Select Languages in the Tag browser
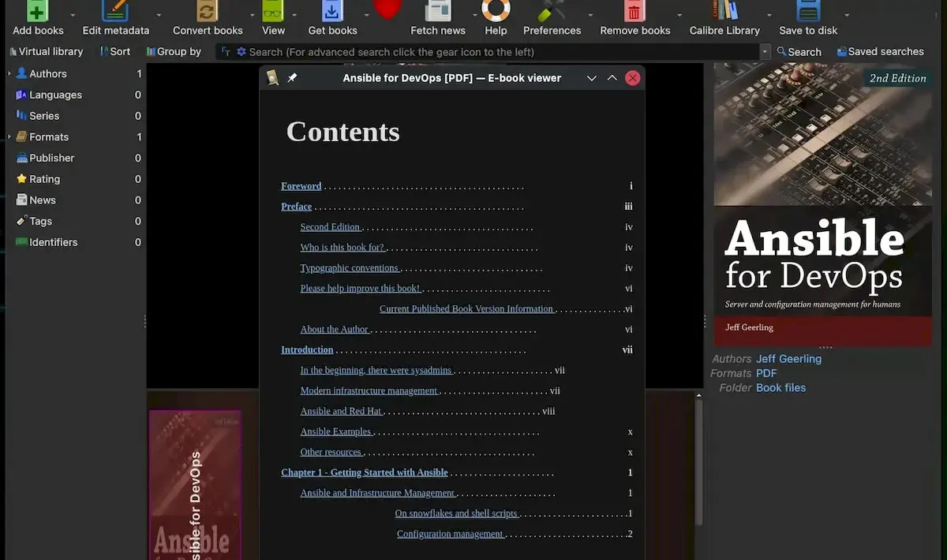The image size is (947, 560). (x=55, y=95)
